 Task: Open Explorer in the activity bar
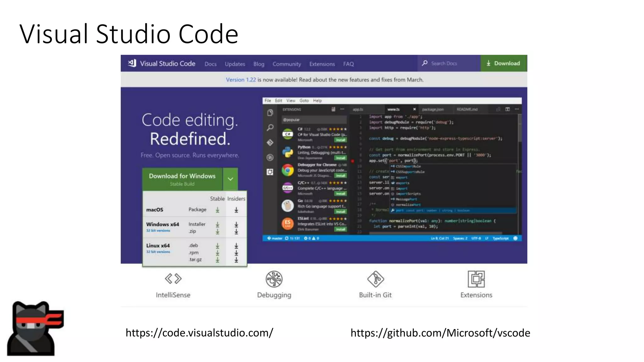[x=270, y=113]
